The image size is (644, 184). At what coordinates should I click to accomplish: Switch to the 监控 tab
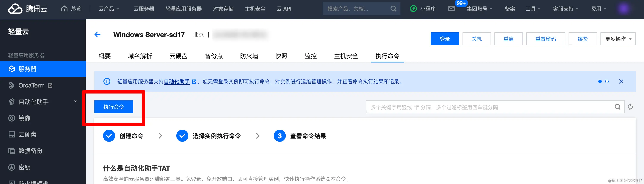(311, 56)
